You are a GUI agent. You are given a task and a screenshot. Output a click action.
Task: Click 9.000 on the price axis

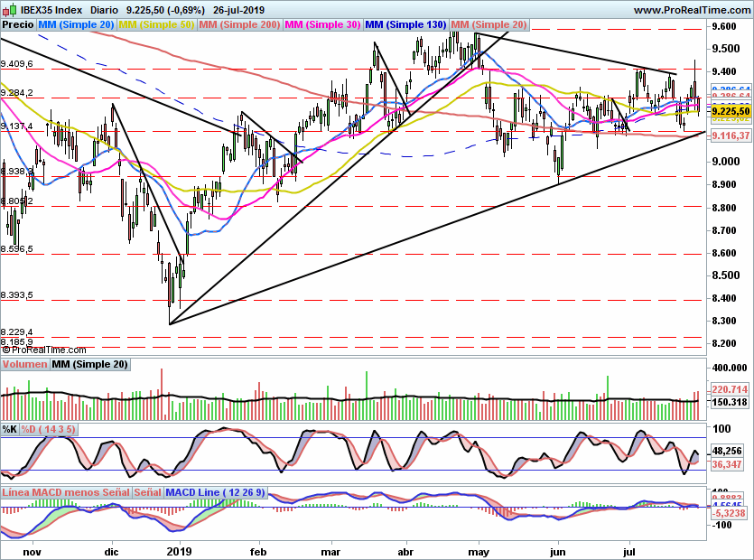click(726, 162)
